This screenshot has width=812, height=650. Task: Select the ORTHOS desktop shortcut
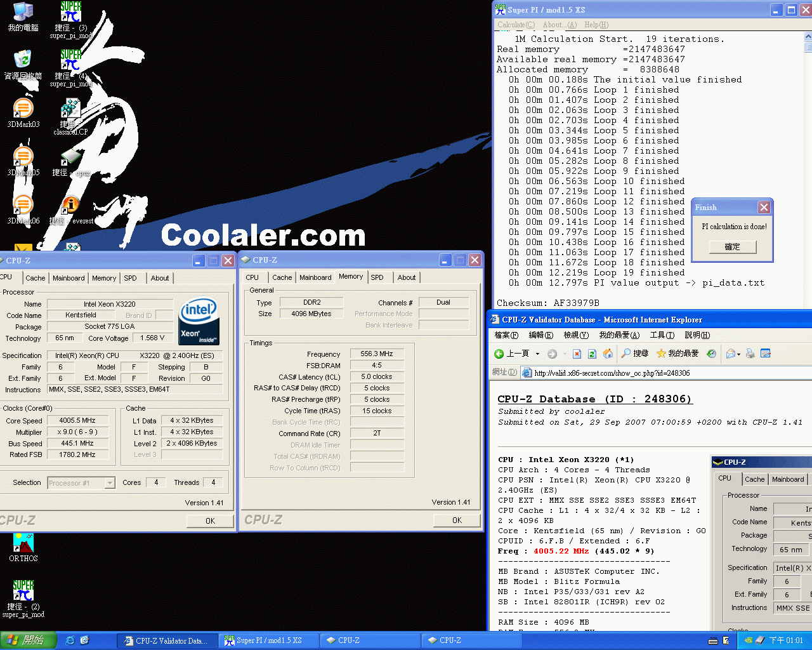23,548
